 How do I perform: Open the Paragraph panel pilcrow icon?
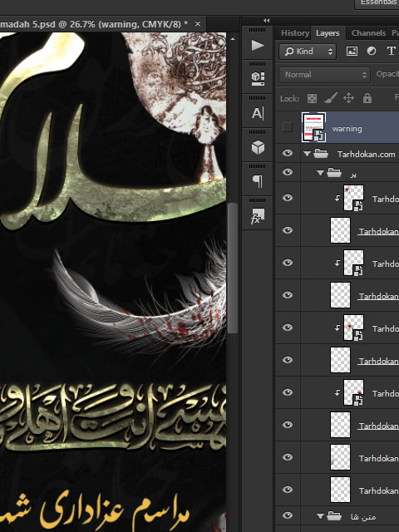click(x=258, y=181)
